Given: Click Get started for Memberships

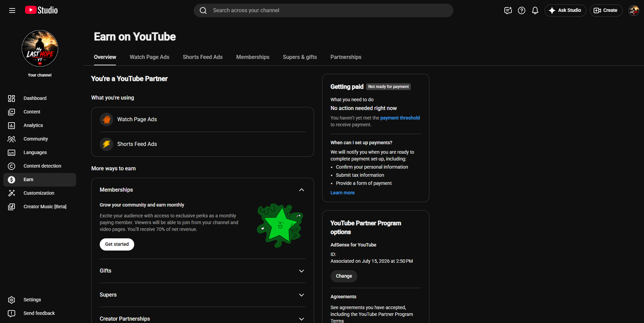Looking at the screenshot, I should (117, 244).
